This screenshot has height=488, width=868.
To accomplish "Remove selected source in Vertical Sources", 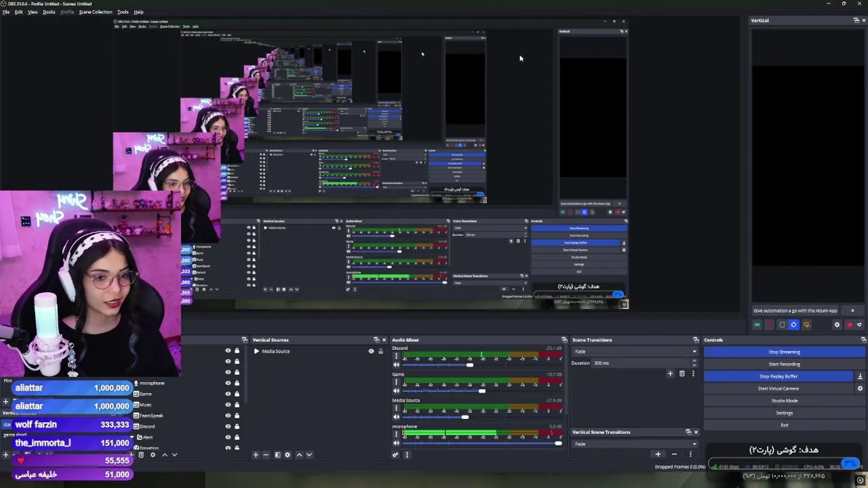I will pyautogui.click(x=266, y=455).
